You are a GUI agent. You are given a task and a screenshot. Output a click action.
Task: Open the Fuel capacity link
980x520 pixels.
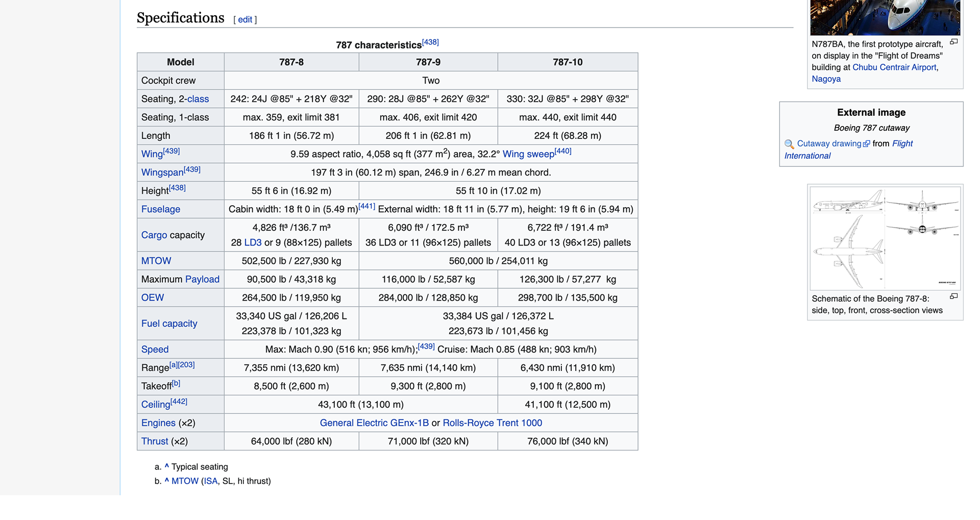pos(169,324)
